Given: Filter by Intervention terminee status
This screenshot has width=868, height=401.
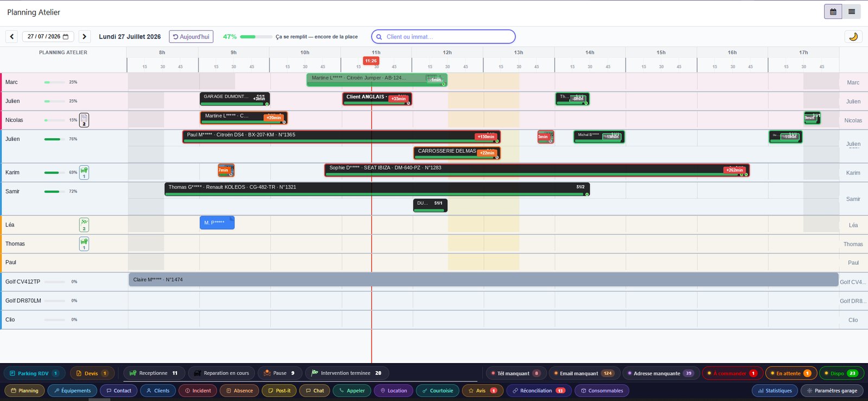Looking at the screenshot, I should (347, 373).
